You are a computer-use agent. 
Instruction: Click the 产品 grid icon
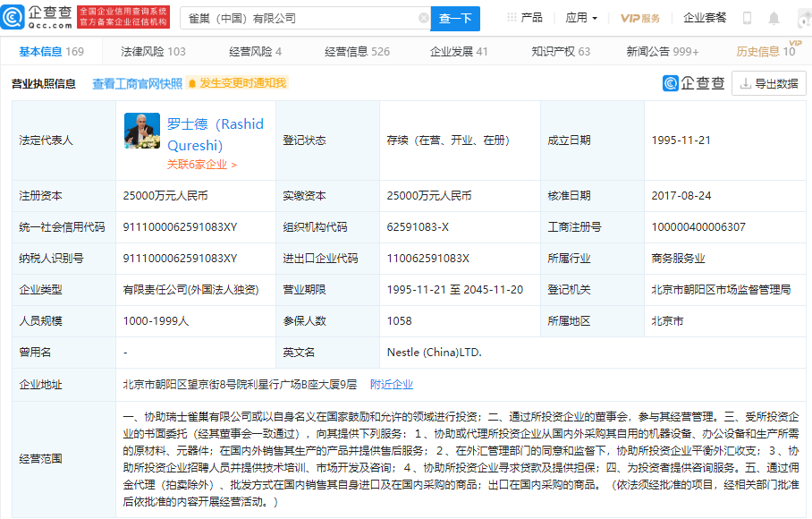(512, 18)
